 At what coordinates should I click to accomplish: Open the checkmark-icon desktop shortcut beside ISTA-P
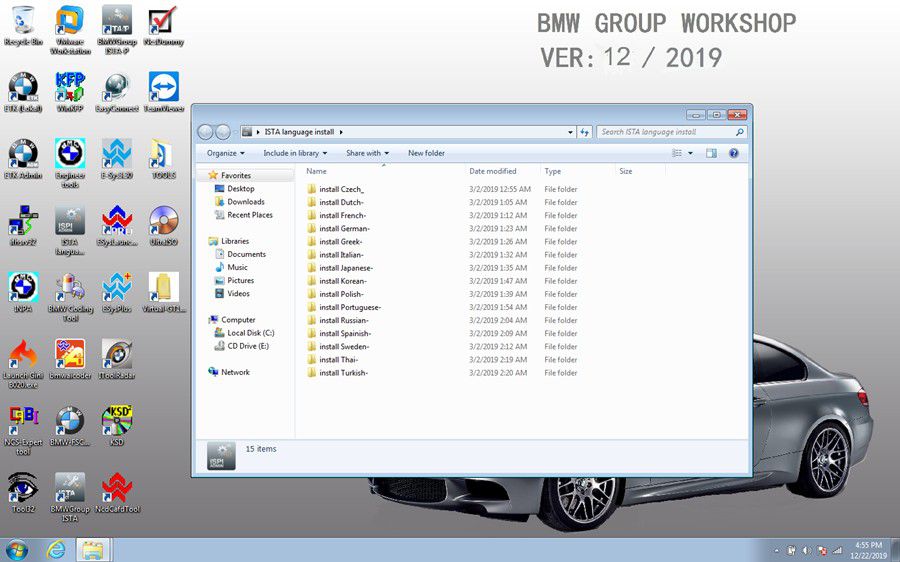[x=164, y=26]
